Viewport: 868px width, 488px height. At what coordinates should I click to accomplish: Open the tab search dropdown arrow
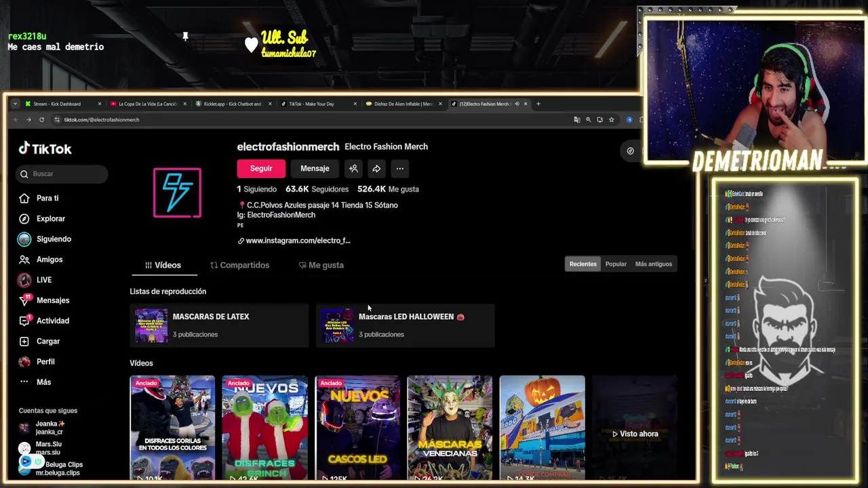[15, 104]
